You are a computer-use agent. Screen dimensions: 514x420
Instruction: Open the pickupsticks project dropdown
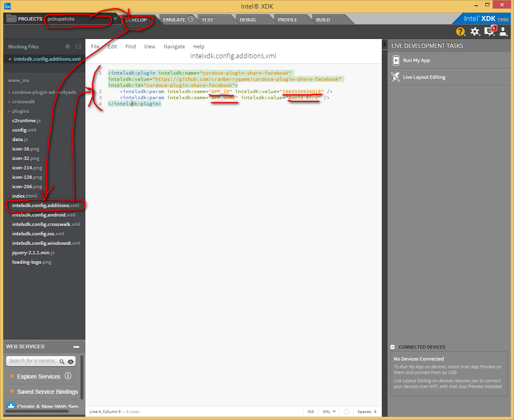(115, 19)
